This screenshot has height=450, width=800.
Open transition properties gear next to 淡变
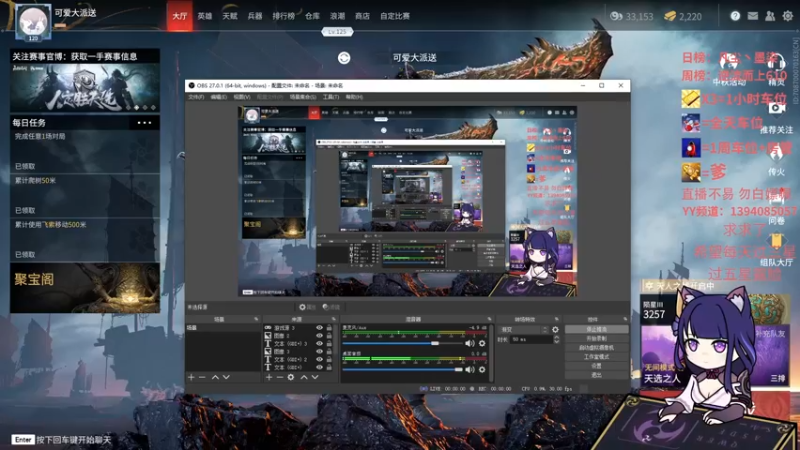tap(556, 330)
